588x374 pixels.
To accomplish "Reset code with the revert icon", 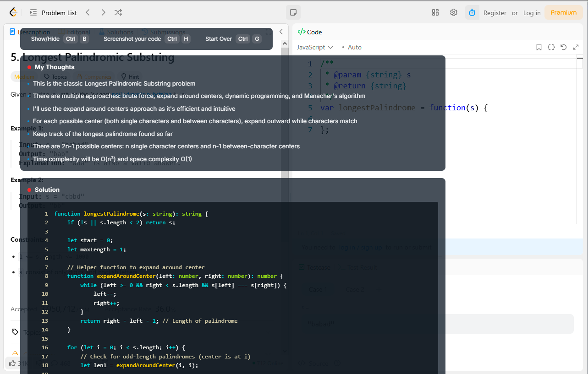I will (563, 47).
